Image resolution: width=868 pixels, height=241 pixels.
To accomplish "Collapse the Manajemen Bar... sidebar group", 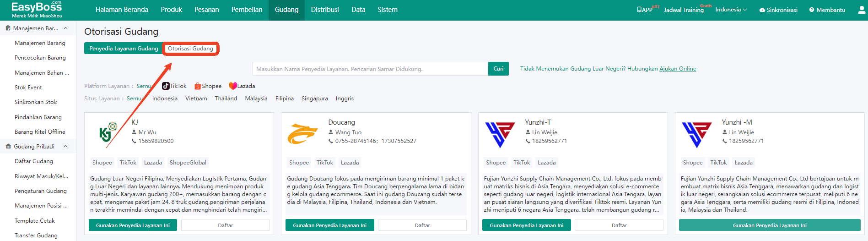I will (65, 28).
